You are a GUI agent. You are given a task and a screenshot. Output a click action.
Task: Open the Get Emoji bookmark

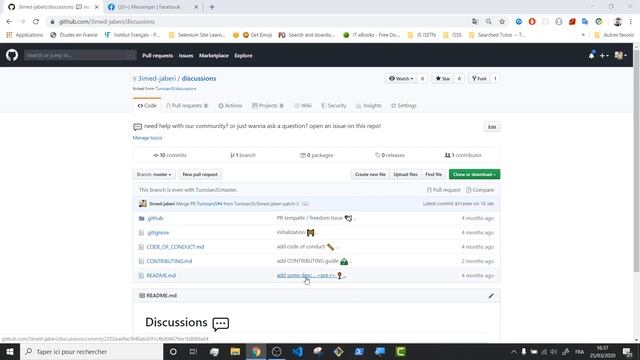pos(257,35)
